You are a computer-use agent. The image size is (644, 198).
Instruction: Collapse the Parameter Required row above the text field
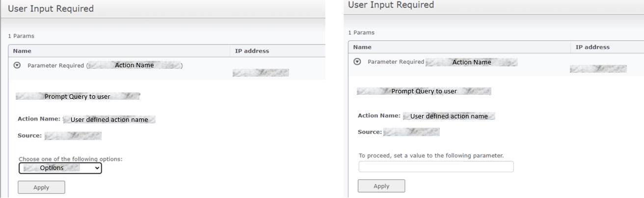click(357, 62)
